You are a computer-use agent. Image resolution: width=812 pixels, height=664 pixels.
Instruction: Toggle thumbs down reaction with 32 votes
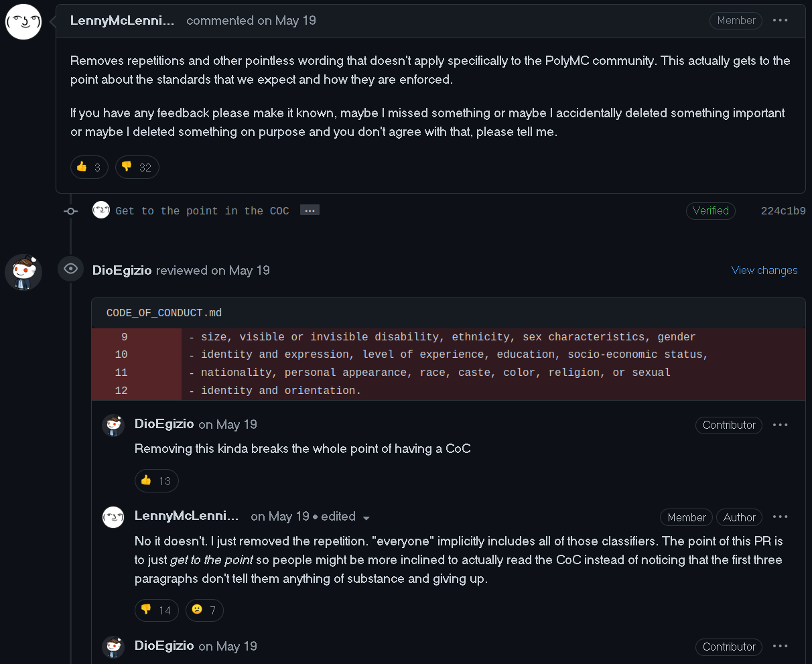tap(137, 168)
